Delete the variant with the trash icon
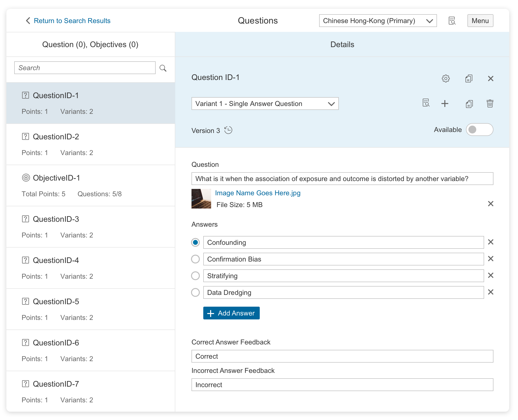 [490, 104]
